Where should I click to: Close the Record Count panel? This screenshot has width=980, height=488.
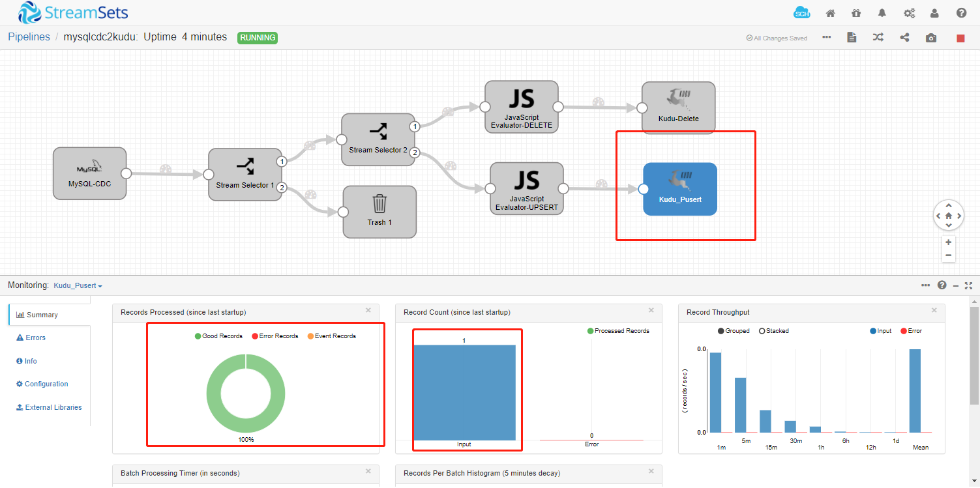(x=651, y=311)
